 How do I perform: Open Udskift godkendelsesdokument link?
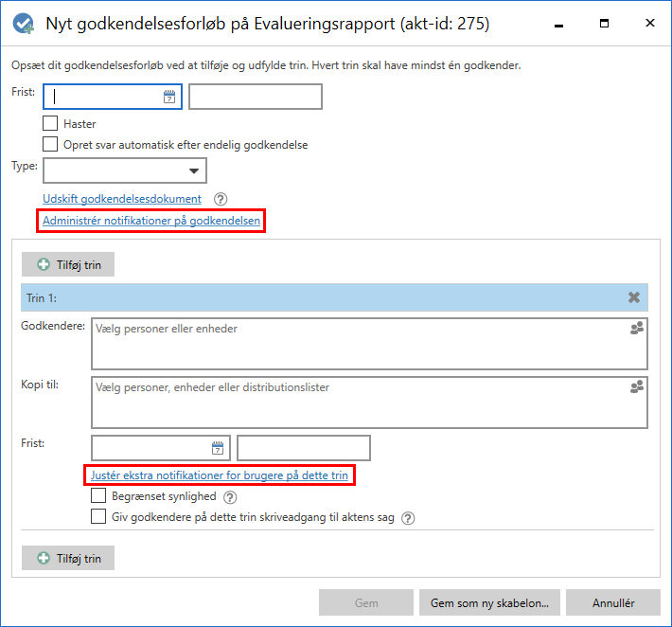(122, 199)
